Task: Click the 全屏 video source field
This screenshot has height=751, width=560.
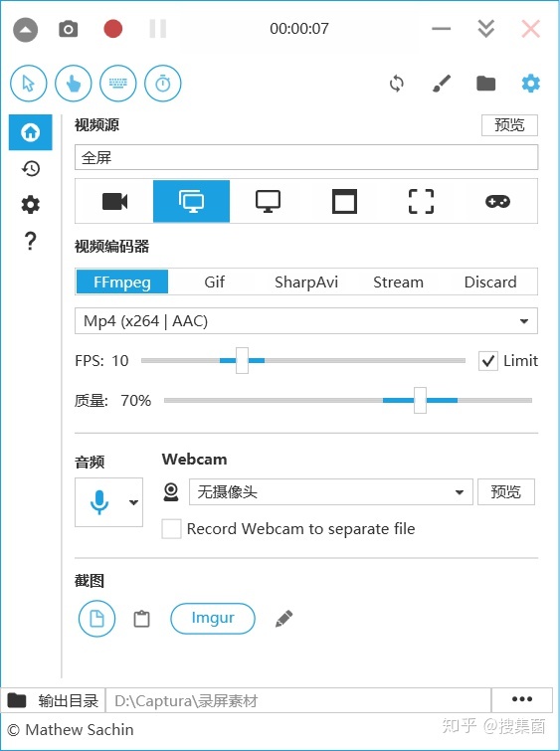Action: click(x=306, y=157)
